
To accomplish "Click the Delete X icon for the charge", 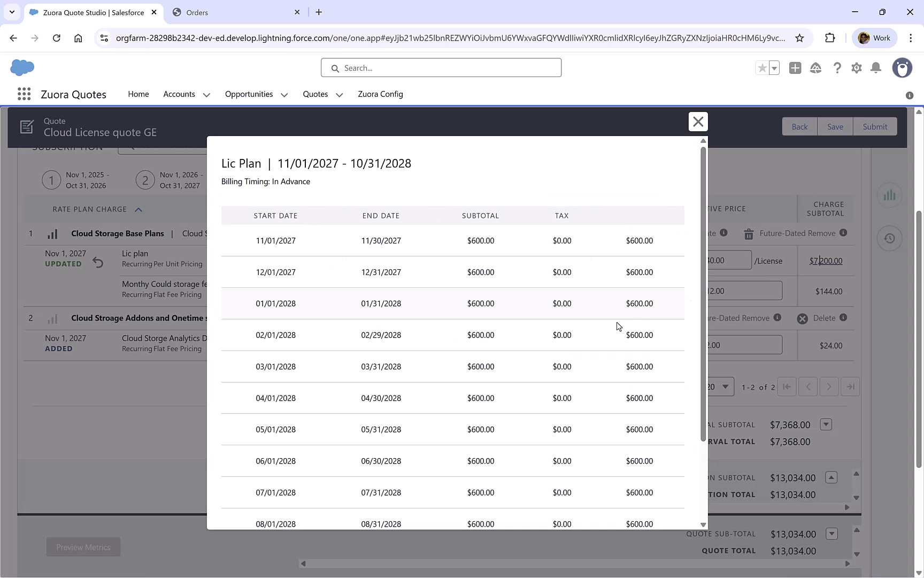I will pyautogui.click(x=802, y=318).
